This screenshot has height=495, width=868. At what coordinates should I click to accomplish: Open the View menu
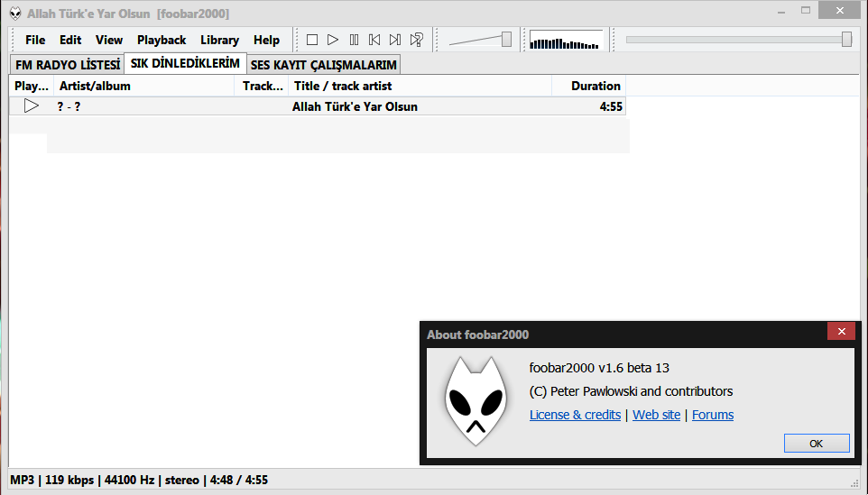coord(108,40)
